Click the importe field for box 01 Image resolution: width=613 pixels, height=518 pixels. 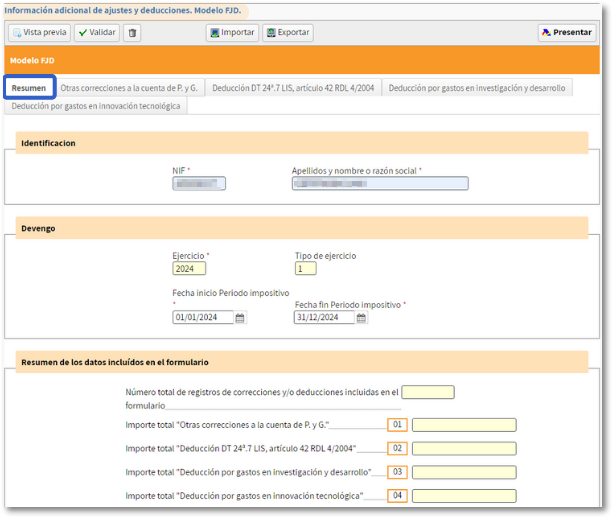[464, 425]
